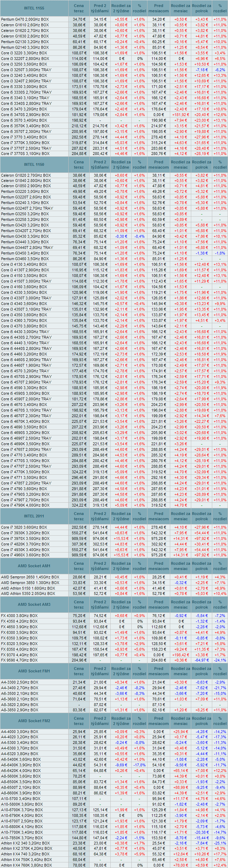The height and width of the screenshot is (868, 228).
Task: Select Core i5 4460T 1,90GHz TRAY product name
Action: [x=26, y=365]
